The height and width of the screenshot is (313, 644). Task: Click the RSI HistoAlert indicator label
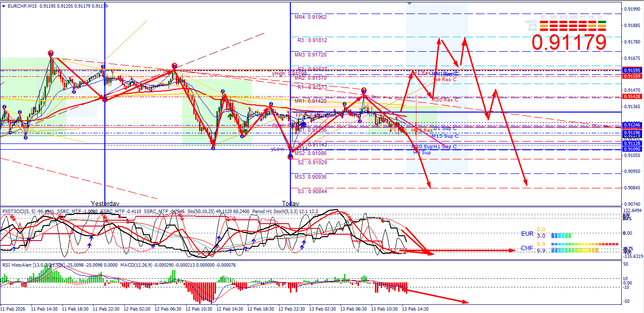[x=18, y=265]
